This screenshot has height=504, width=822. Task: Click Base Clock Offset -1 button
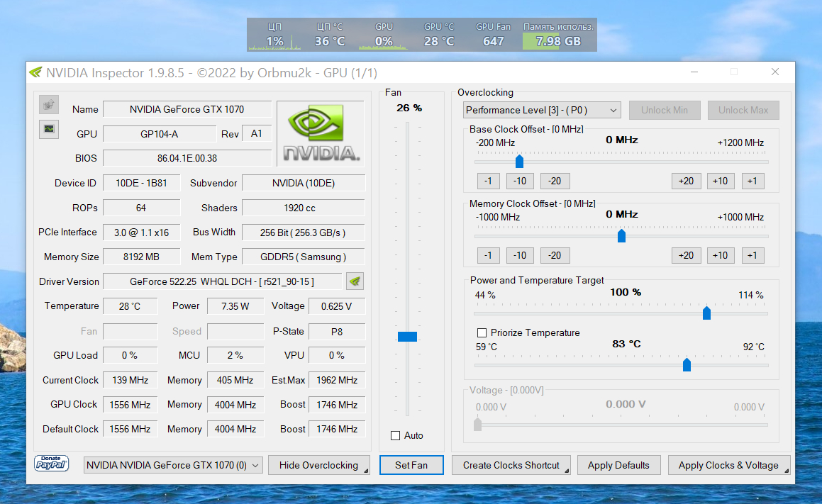coord(488,181)
